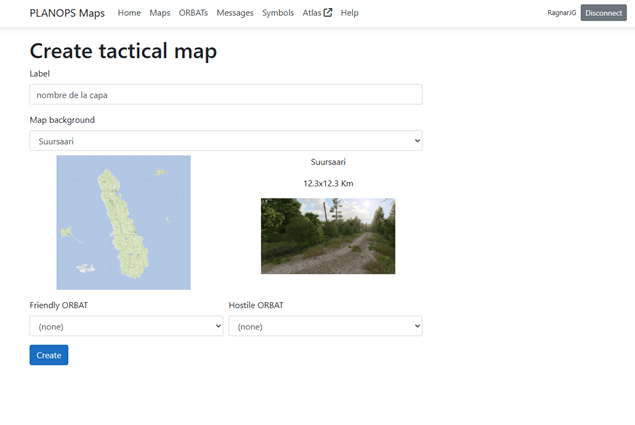Click the Suursaari forest road photo
Image resolution: width=635 pixels, height=425 pixels.
click(x=328, y=236)
